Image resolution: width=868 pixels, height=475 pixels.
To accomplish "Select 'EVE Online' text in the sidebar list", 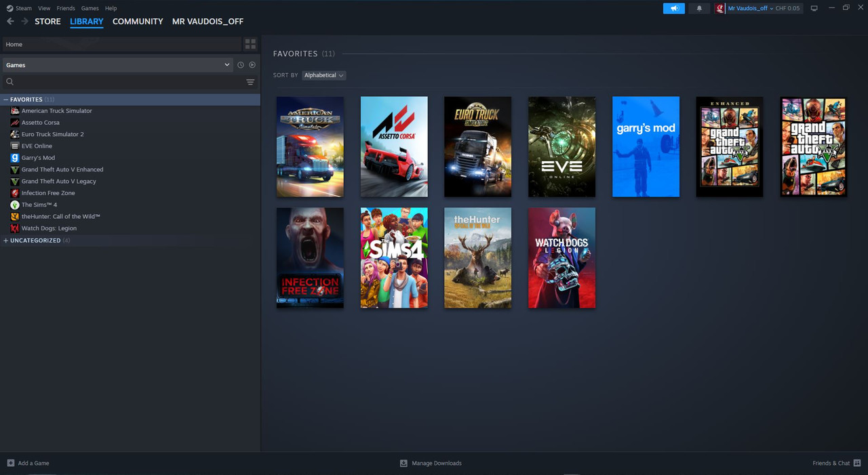I will 37,146.
